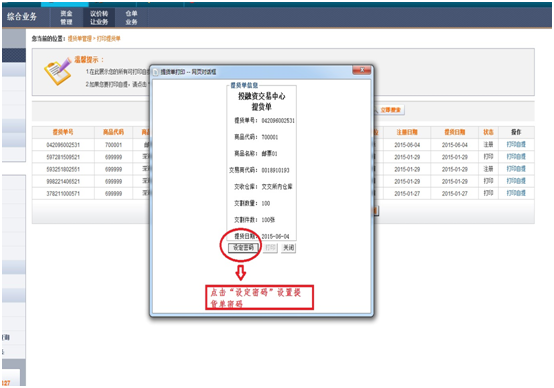Image resolution: width=554 pixels, height=388 pixels.
Task: Click the 提货日期 value 2015-06-04 in the dialog
Action: click(275, 236)
